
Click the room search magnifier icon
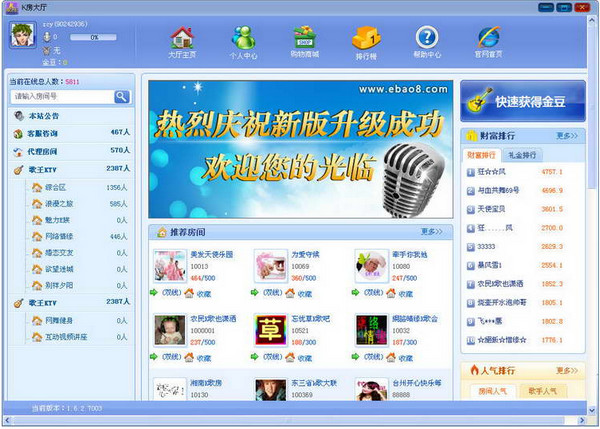tap(121, 97)
